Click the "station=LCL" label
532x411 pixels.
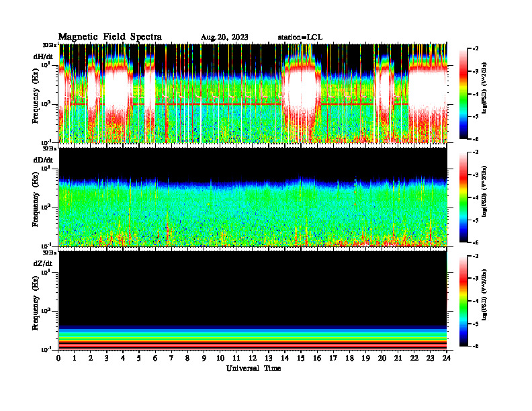[x=300, y=38]
